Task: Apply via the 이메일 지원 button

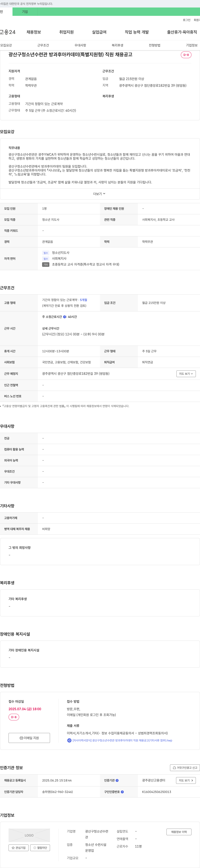Action: point(29,738)
